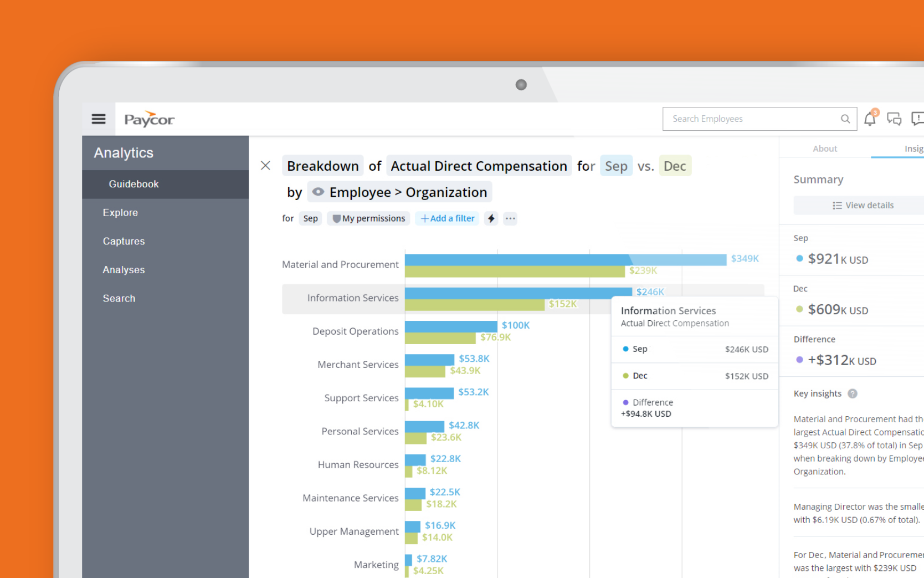This screenshot has height=578, width=924.
Task: Click the Analytics sidebar heading
Action: pyautogui.click(x=124, y=153)
